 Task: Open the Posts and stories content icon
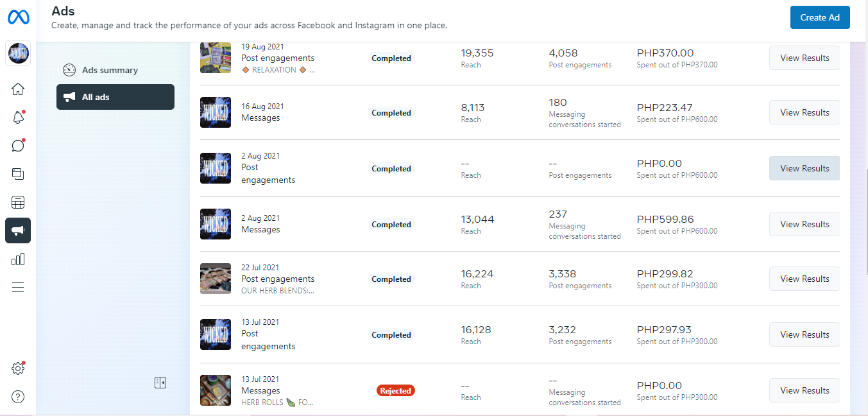18,174
